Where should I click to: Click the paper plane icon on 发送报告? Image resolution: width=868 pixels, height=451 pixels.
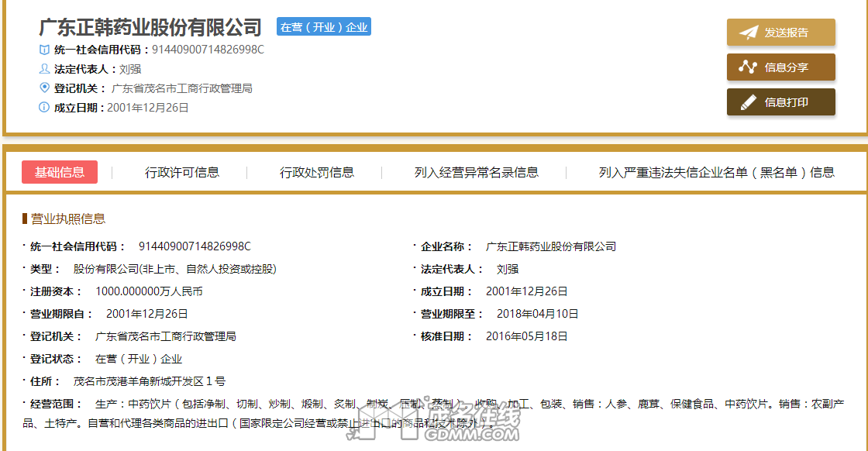[748, 33]
